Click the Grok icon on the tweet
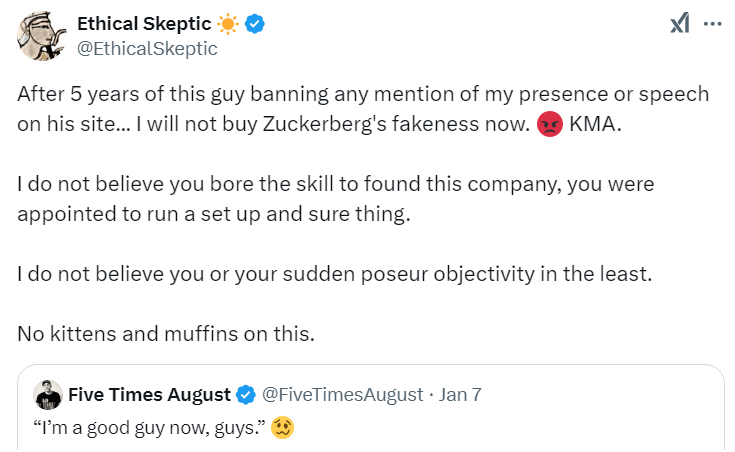Viewport: 735px width, 452px height. [680, 24]
